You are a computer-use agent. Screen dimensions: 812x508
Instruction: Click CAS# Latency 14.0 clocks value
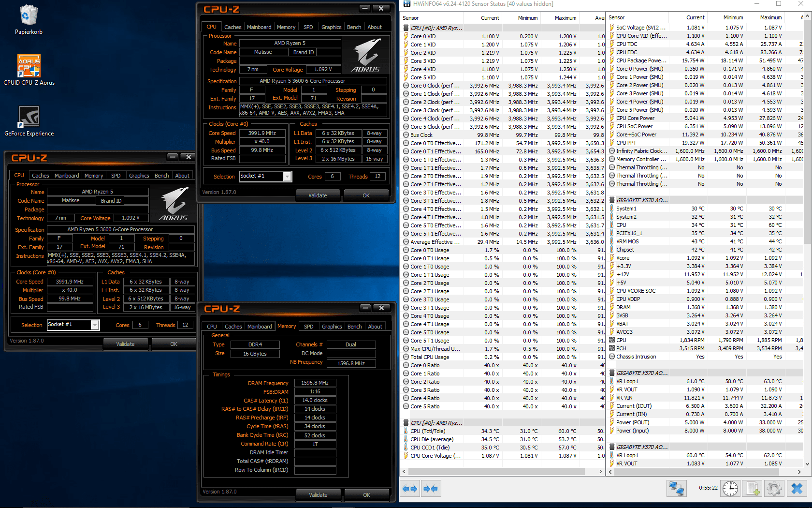(315, 400)
